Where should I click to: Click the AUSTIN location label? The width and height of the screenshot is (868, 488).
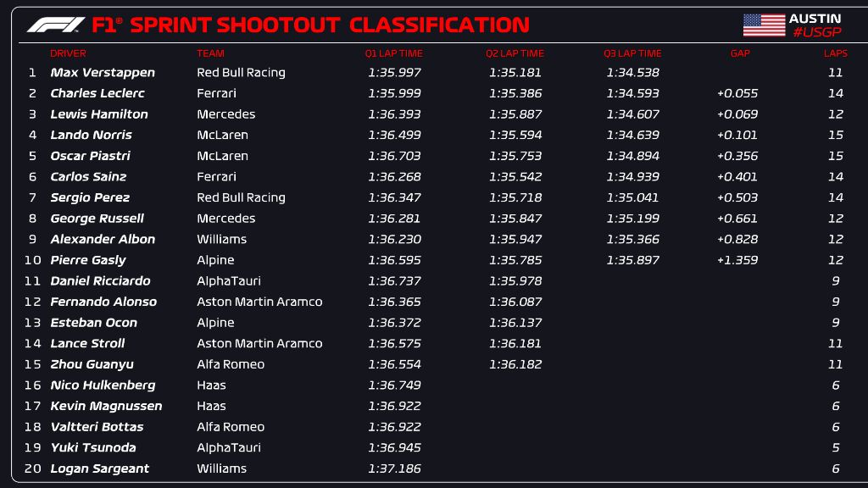point(815,18)
